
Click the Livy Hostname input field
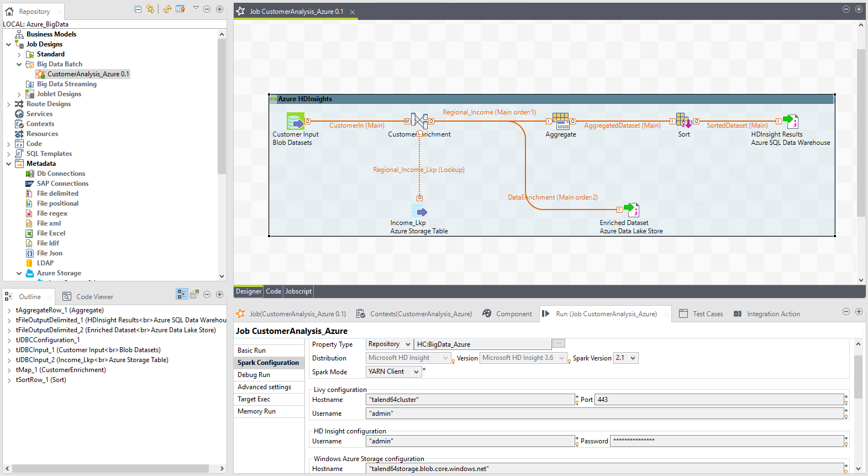pos(471,399)
